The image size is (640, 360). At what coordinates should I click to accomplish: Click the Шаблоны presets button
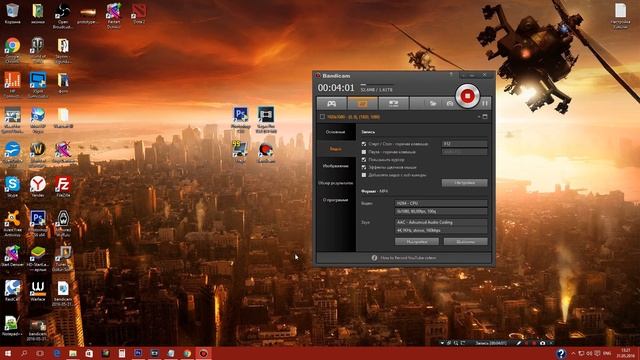466,242
